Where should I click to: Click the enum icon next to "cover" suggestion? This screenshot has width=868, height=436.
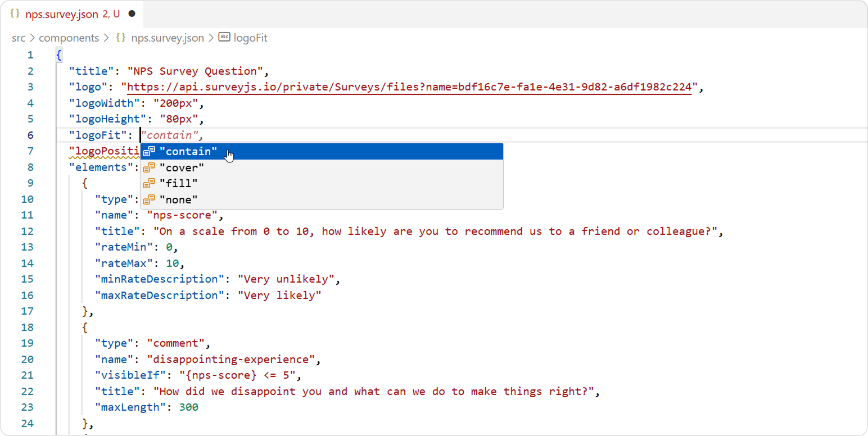(x=148, y=167)
